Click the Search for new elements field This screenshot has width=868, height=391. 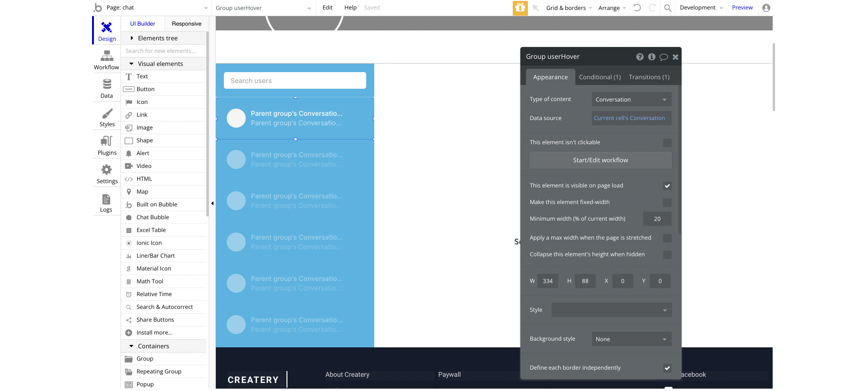pyautogui.click(x=164, y=51)
